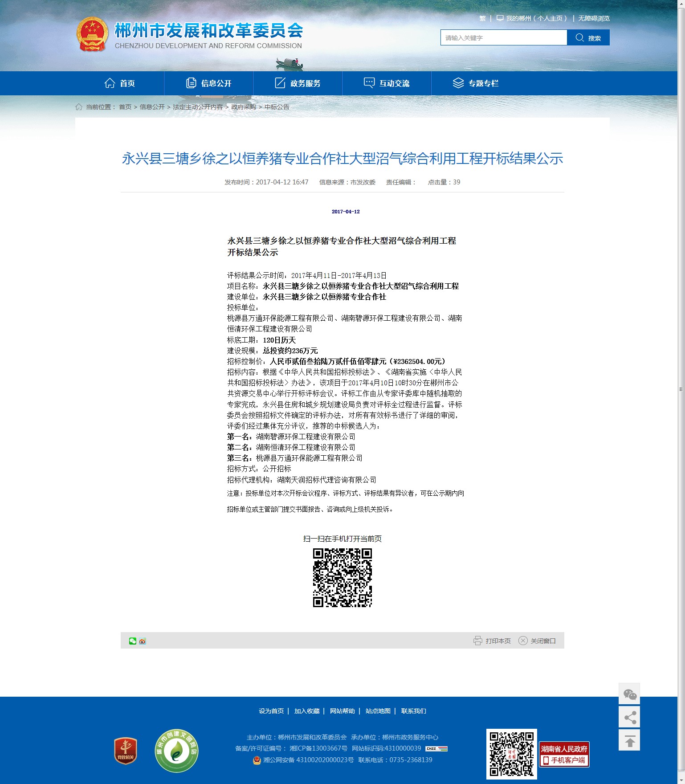Viewport: 685px width, 784px height.
Task: Click 第一名 湖南碧源环保工程建设有限公司 line
Action: coord(291,437)
